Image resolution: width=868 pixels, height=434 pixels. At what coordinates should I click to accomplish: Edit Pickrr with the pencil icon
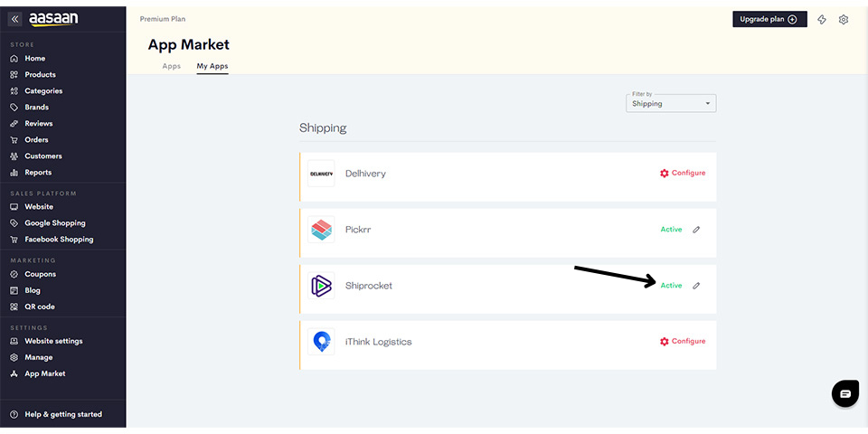pos(696,229)
